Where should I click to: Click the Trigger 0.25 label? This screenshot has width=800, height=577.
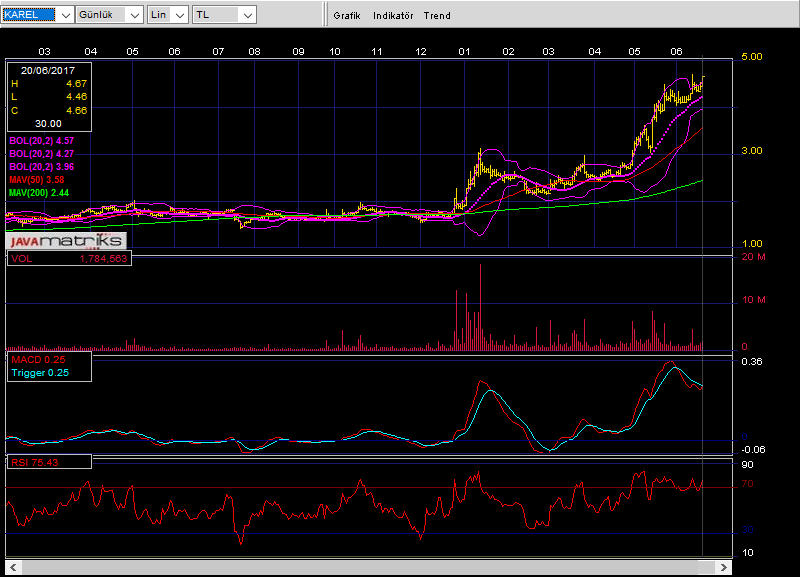click(40, 373)
